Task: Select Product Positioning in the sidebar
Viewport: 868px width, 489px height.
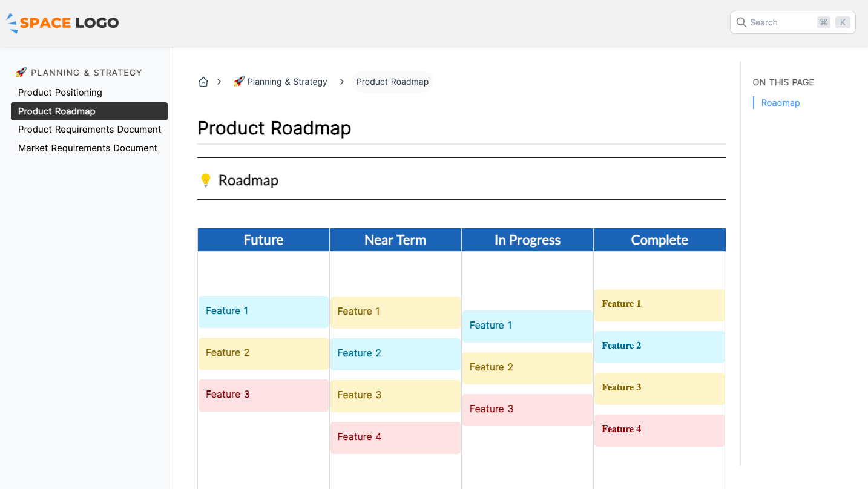Action: pyautogui.click(x=60, y=92)
